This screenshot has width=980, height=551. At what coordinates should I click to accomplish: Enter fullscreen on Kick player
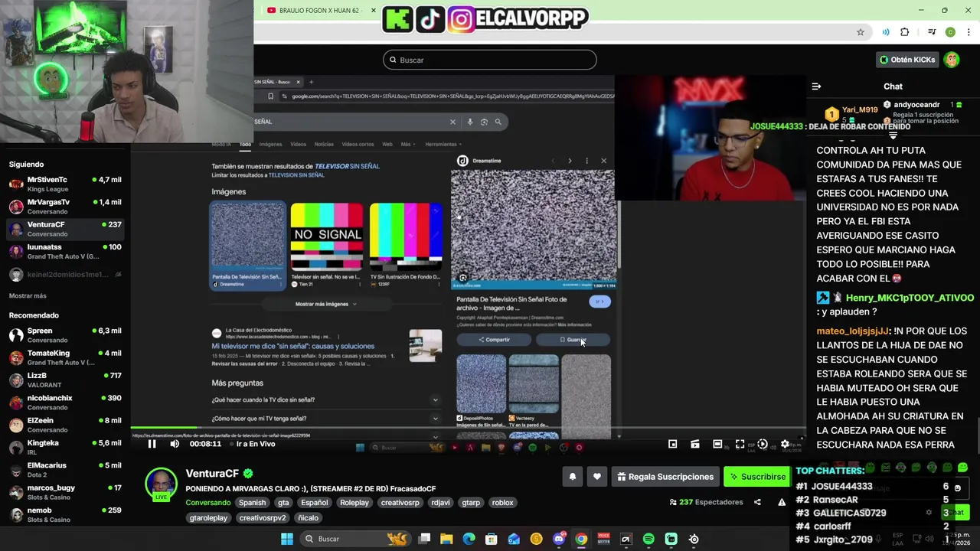pos(740,444)
